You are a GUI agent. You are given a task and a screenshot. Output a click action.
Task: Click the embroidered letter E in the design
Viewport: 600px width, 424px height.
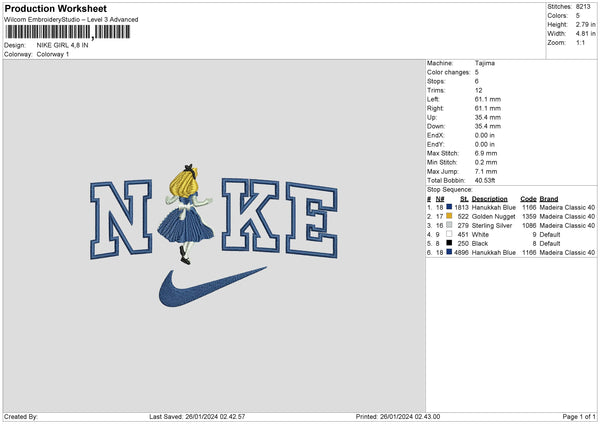312,220
